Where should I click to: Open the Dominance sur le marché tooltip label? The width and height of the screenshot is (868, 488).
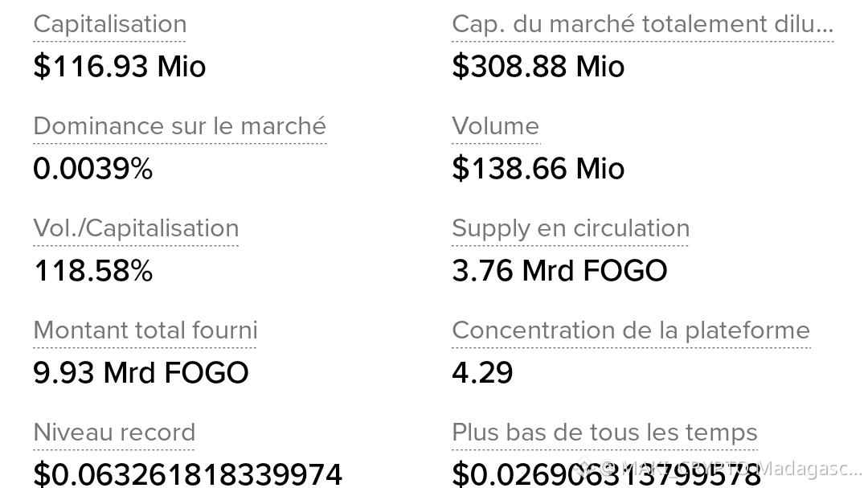point(180,126)
